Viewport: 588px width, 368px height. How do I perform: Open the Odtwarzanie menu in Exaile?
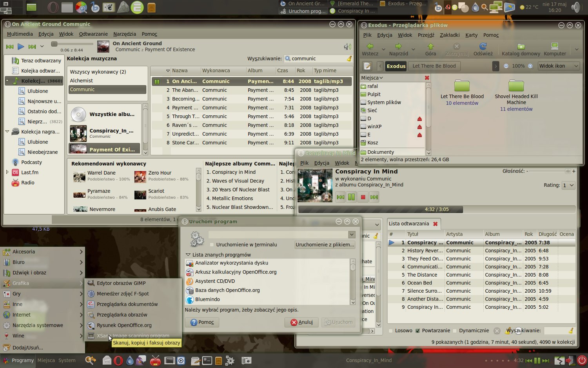pyautogui.click(x=93, y=34)
